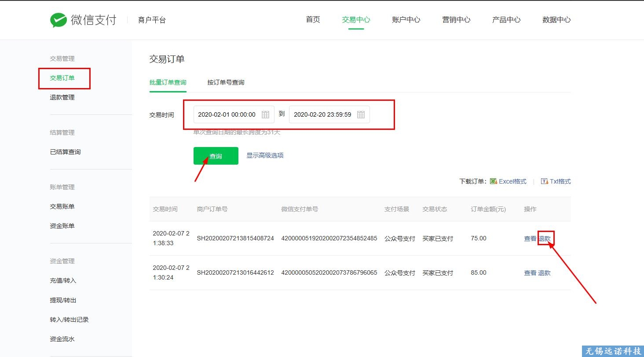Click WeChat pay number 4200000519202002072354852485
This screenshot has height=357, width=644.
329,238
